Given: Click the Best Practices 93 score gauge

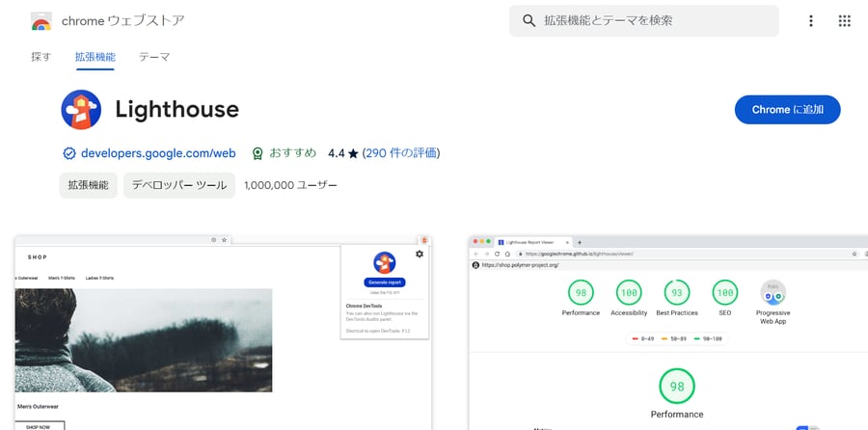Looking at the screenshot, I should pos(677,292).
